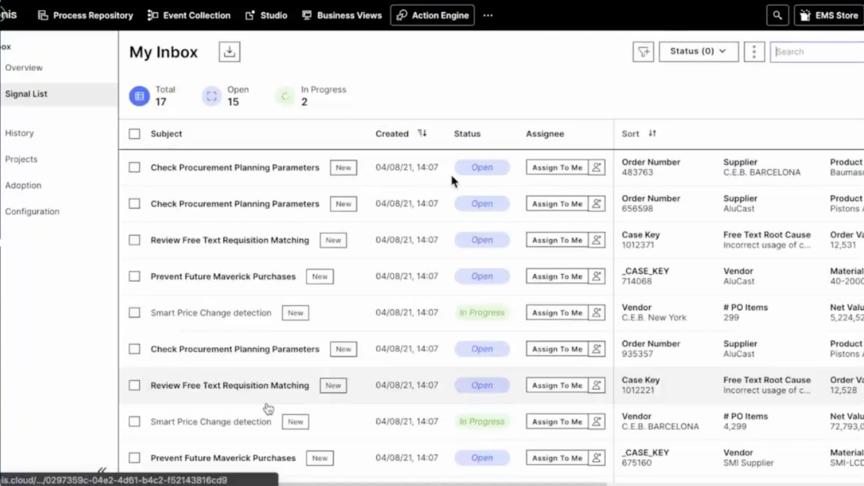Open Adoption in the sidebar
Image resolution: width=864 pixels, height=486 pixels.
coord(23,185)
